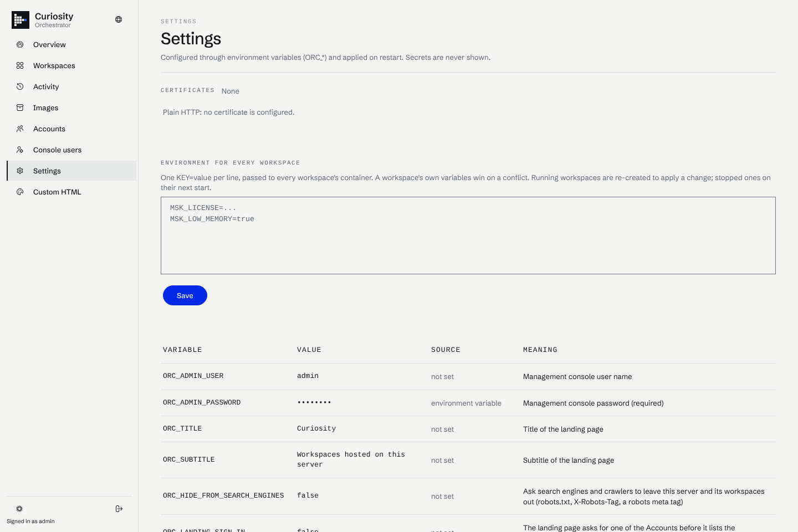Sign out using the logout icon
The width and height of the screenshot is (798, 532).
coord(119,509)
